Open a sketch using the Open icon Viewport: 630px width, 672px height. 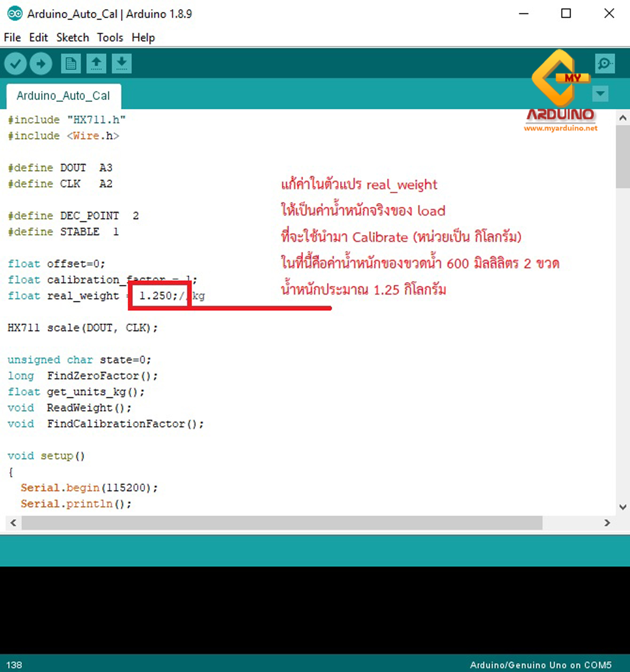pos(96,64)
